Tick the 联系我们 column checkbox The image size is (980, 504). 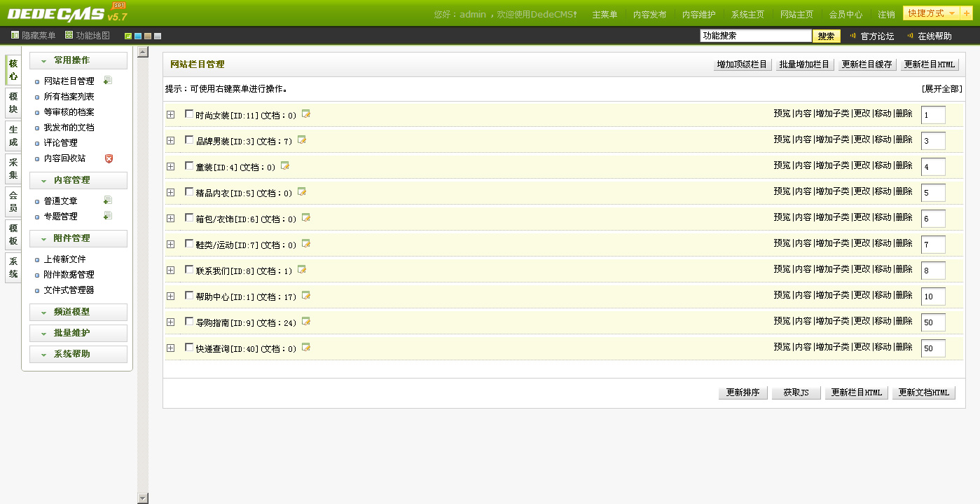point(189,270)
